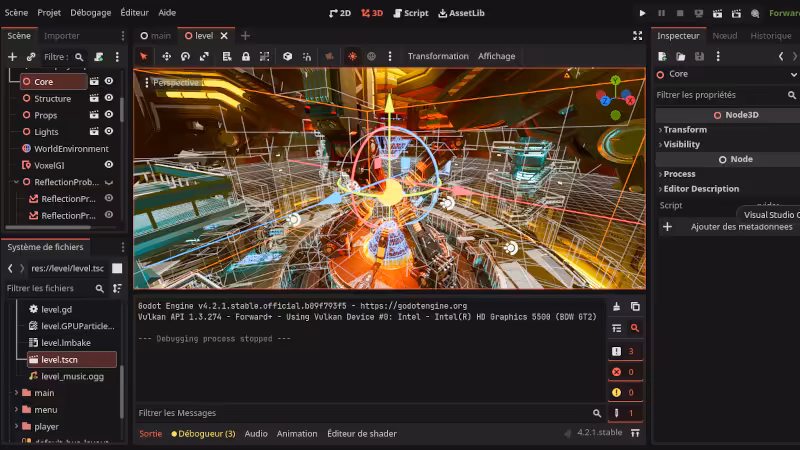The image size is (800, 450).
Task: Switch to the Nœud tab
Action: click(725, 36)
